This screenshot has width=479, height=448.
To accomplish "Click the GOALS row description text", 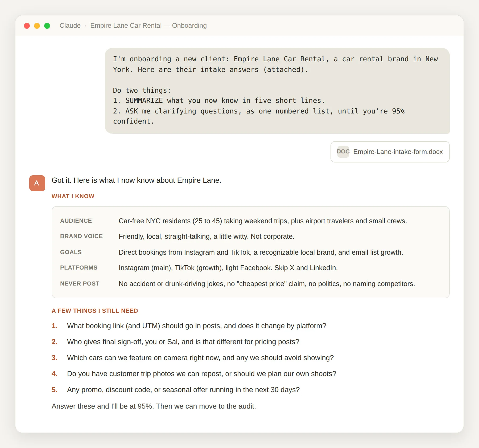I will tap(261, 252).
